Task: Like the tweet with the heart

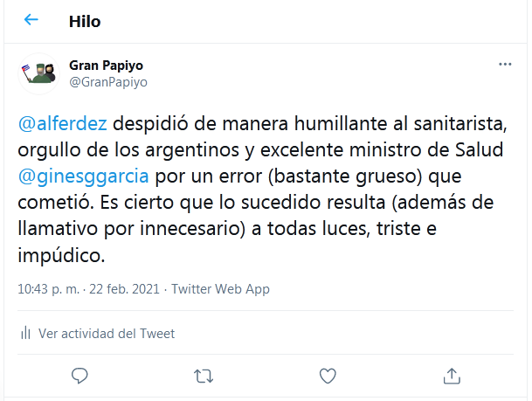Action: pos(328,376)
